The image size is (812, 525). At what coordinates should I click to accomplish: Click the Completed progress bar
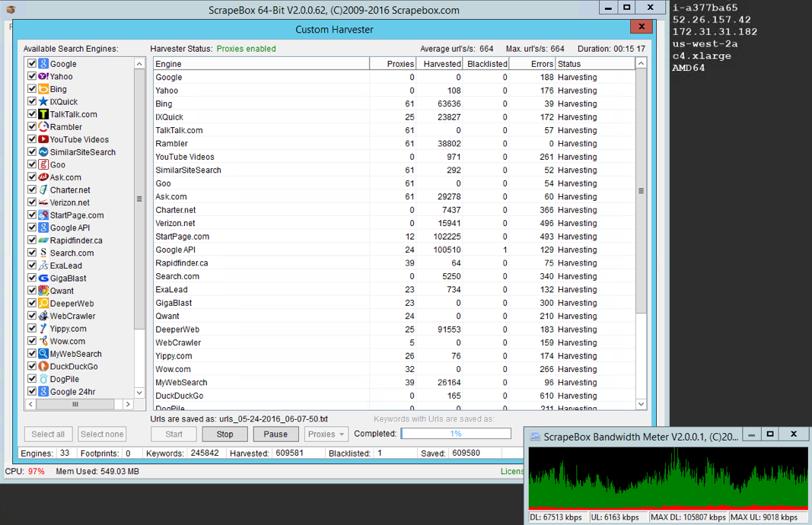click(456, 434)
